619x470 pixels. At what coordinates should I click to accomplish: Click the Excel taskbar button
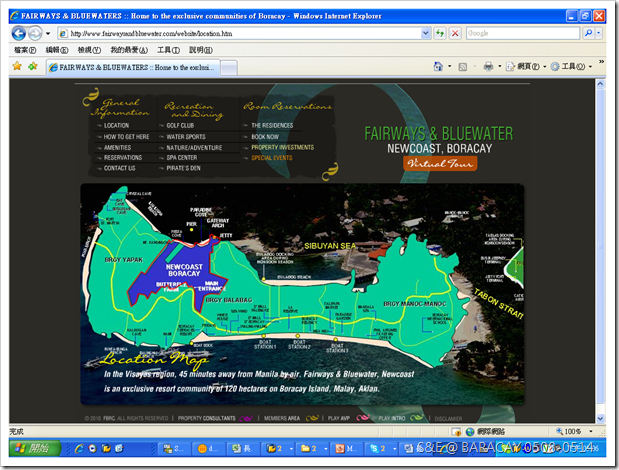pyautogui.click(x=242, y=448)
